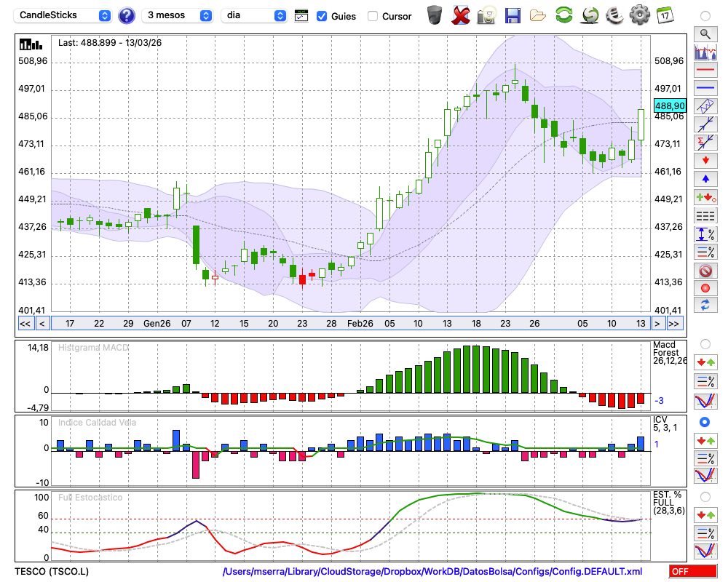Select the Macd Forest panel radio button
Viewport: 728px width, 582px height.
point(705,343)
